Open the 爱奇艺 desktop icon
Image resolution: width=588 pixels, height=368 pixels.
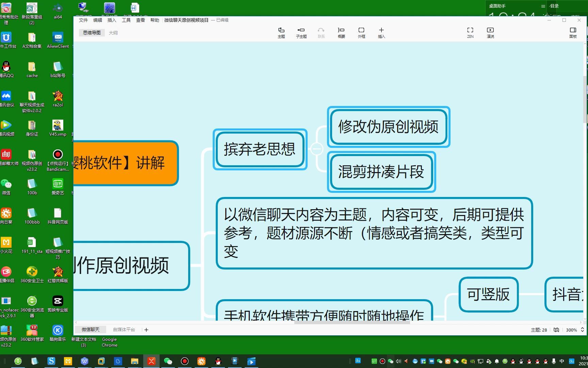pyautogui.click(x=58, y=187)
